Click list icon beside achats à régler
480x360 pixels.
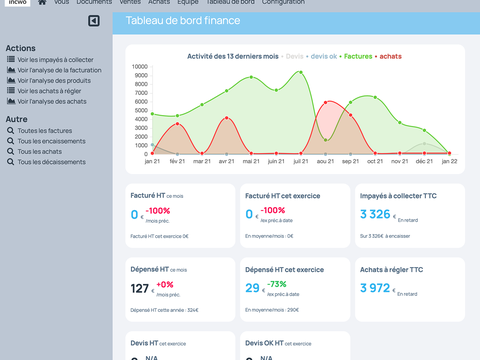(11, 90)
